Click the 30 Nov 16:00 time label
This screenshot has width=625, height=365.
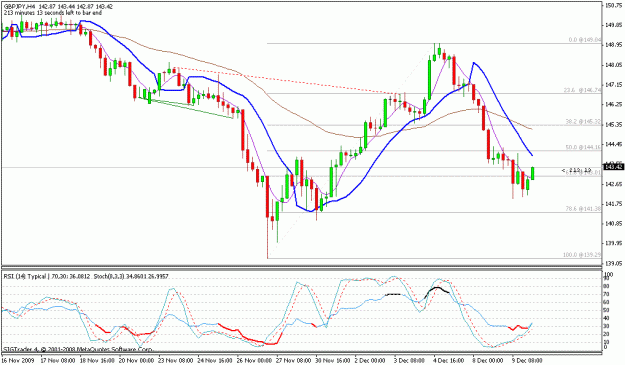pos(333,360)
